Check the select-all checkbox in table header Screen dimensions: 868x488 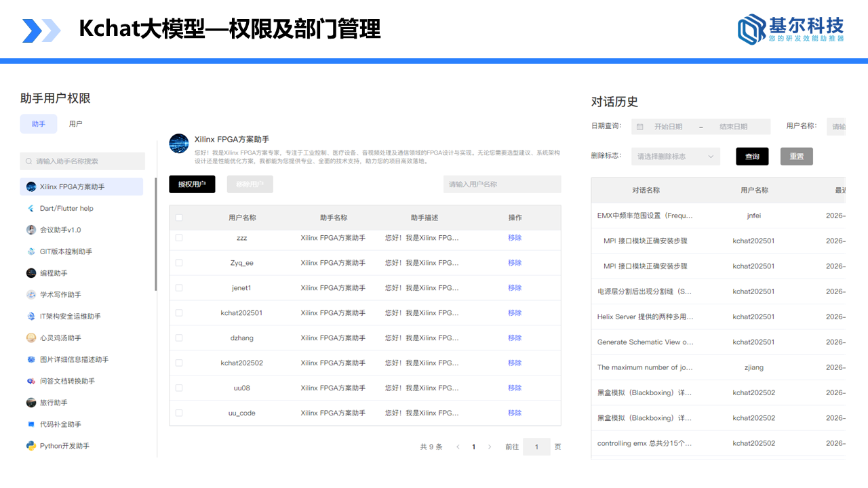coord(178,217)
